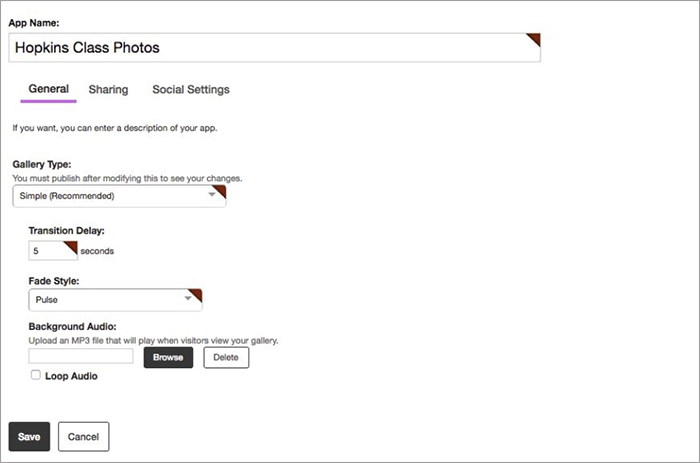This screenshot has width=700, height=463.
Task: Click the Gallery Type label
Action: coord(42,164)
